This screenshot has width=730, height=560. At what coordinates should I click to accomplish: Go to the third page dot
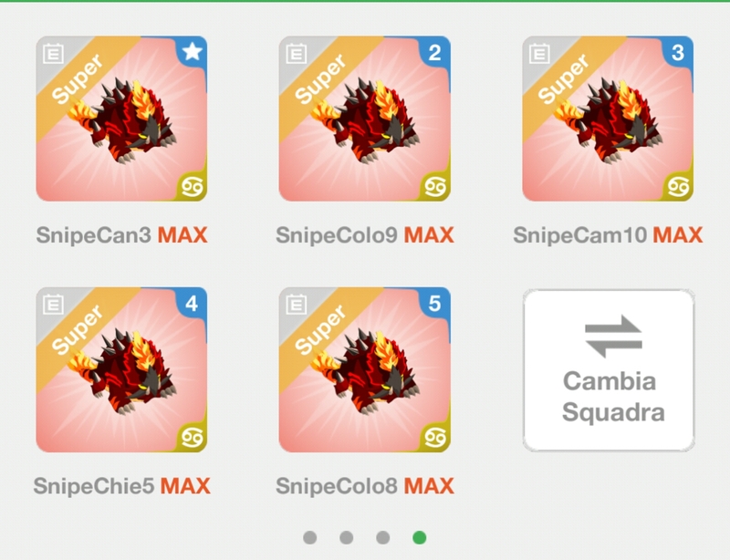pos(382,538)
